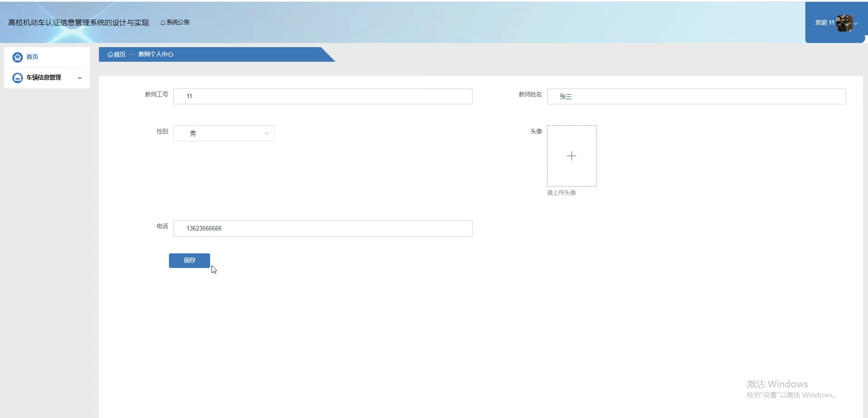This screenshot has width=868, height=418.
Task: Open the 首页 sidebar menu item
Action: pos(47,57)
